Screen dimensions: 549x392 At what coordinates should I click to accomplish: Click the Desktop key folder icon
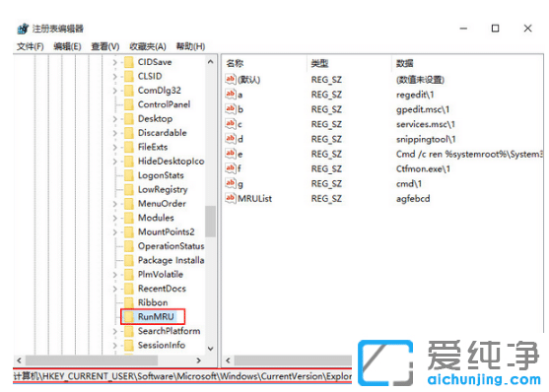[129, 118]
